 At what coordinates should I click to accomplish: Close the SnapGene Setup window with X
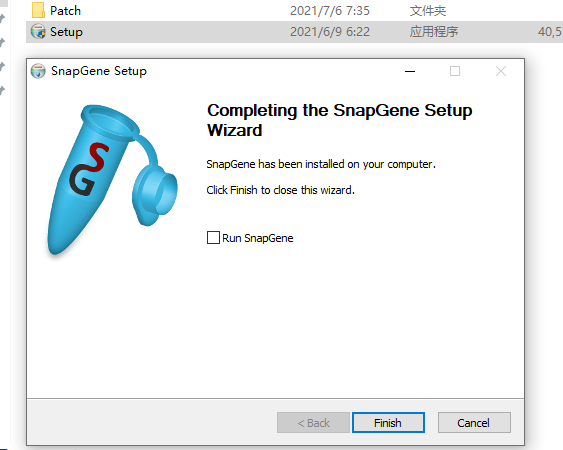501,71
